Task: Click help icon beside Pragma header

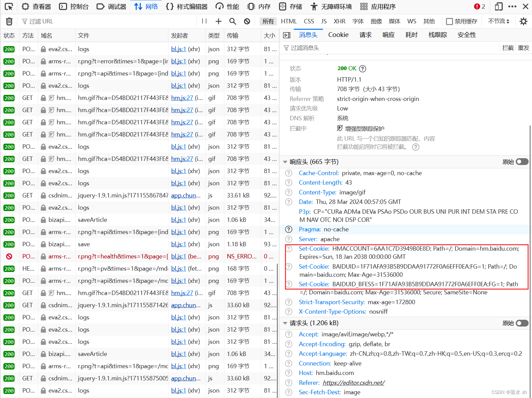Action: [x=289, y=229]
